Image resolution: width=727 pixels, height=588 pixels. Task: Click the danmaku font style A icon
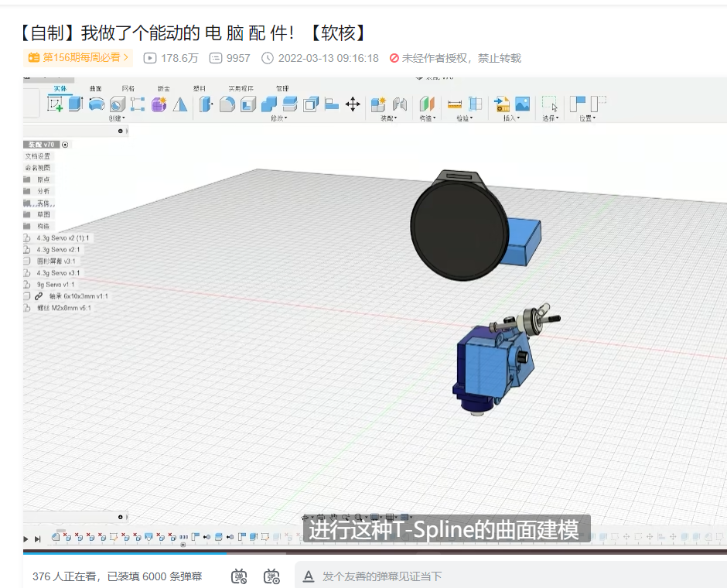tap(309, 576)
